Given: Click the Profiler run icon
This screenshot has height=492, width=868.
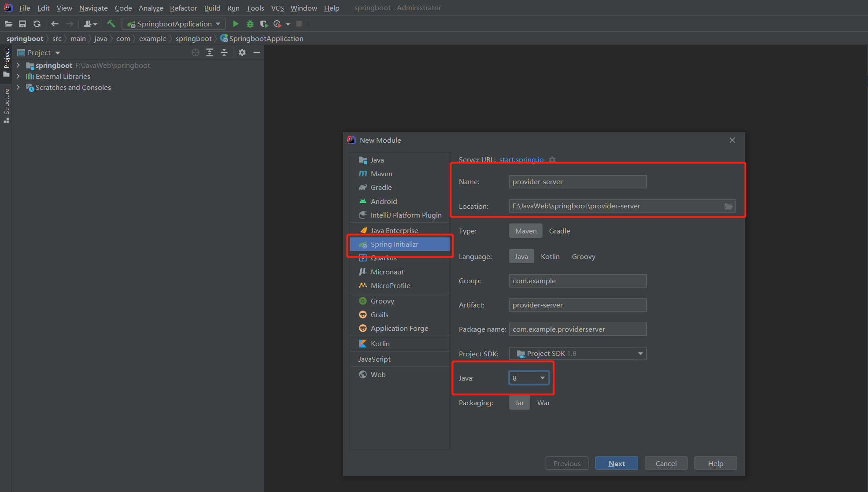Looking at the screenshot, I should 277,24.
